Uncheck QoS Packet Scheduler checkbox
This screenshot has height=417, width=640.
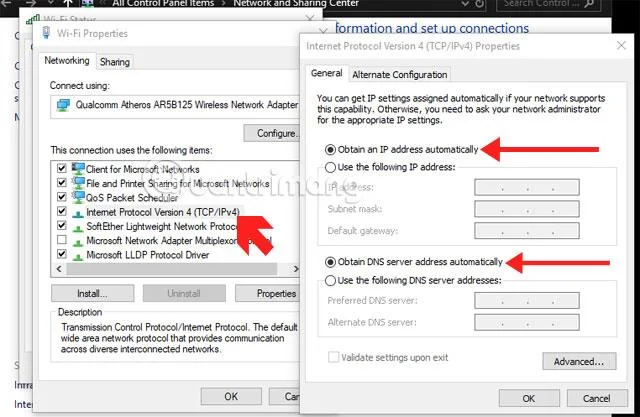coord(62,197)
